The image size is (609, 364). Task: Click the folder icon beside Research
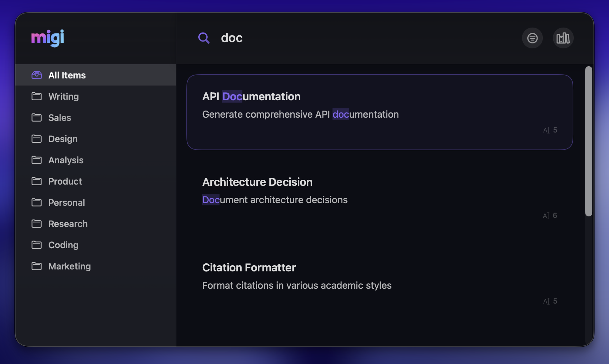tap(37, 223)
